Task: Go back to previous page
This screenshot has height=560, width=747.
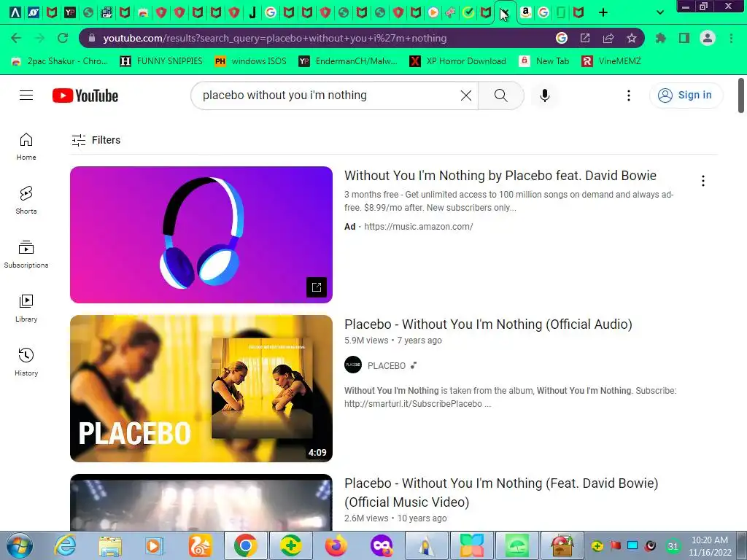Action: click(x=16, y=38)
